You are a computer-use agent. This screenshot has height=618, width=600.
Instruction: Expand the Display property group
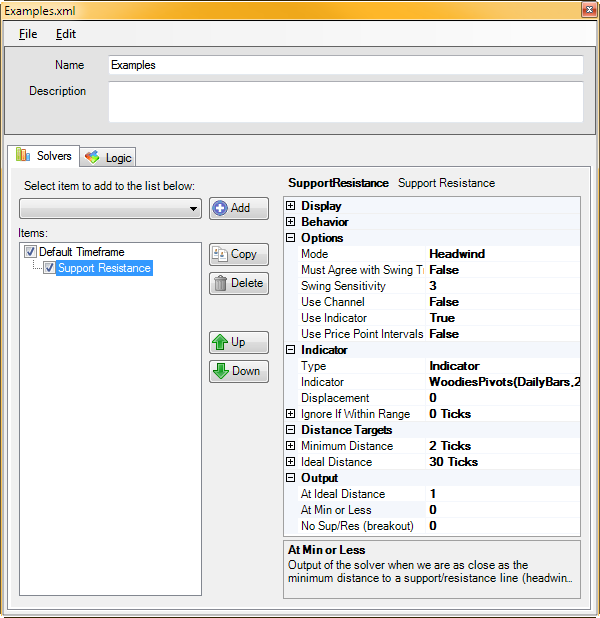click(291, 206)
